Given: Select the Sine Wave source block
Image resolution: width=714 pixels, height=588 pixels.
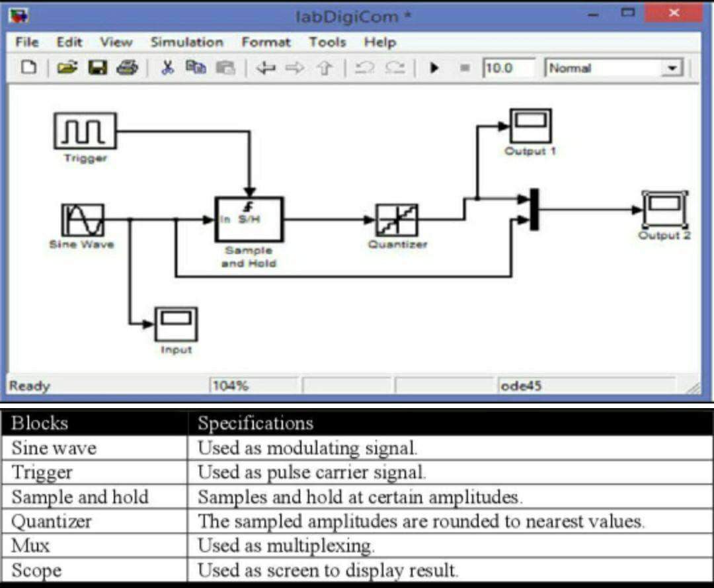Looking at the screenshot, I should pyautogui.click(x=83, y=219).
